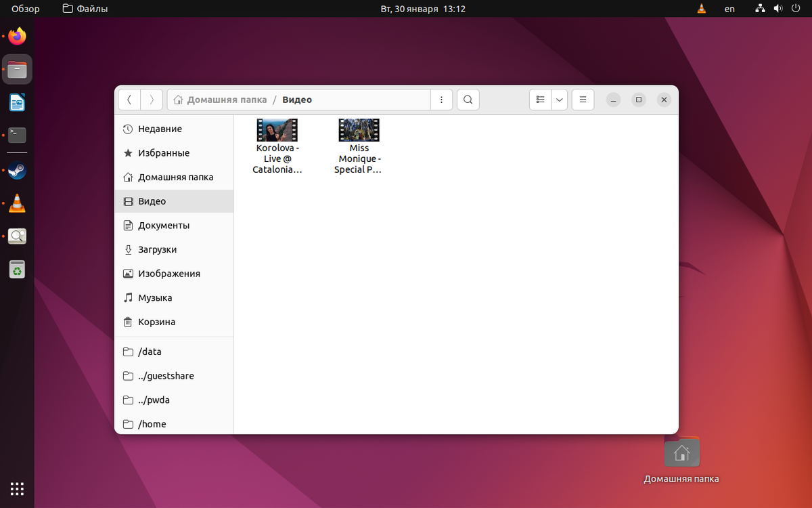The image size is (812, 508).
Task: Open the calendar via date and time
Action: click(423, 9)
